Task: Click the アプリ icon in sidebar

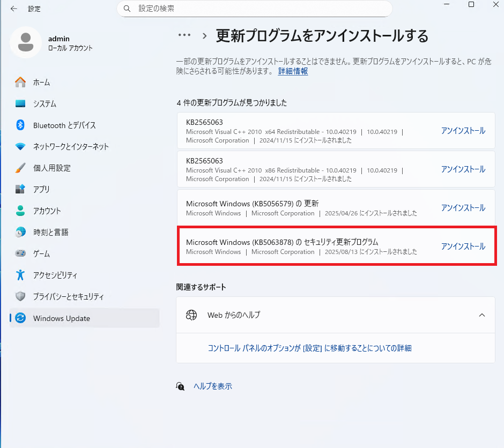Action: pos(20,189)
